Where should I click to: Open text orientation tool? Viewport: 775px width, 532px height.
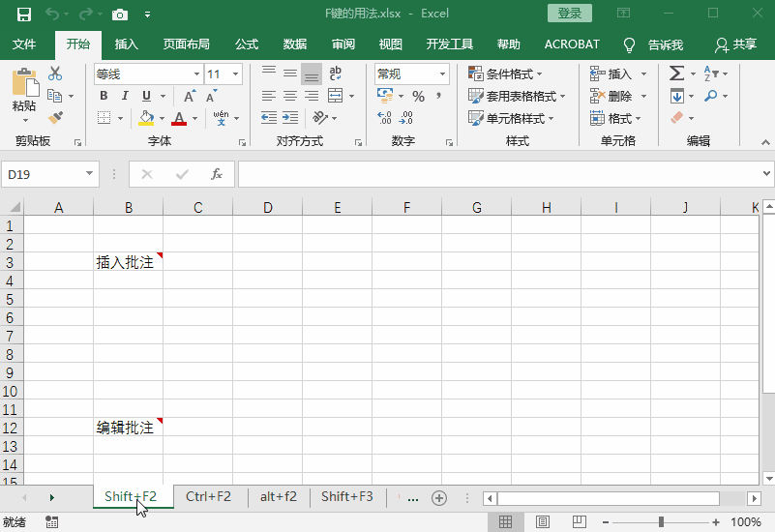320,118
